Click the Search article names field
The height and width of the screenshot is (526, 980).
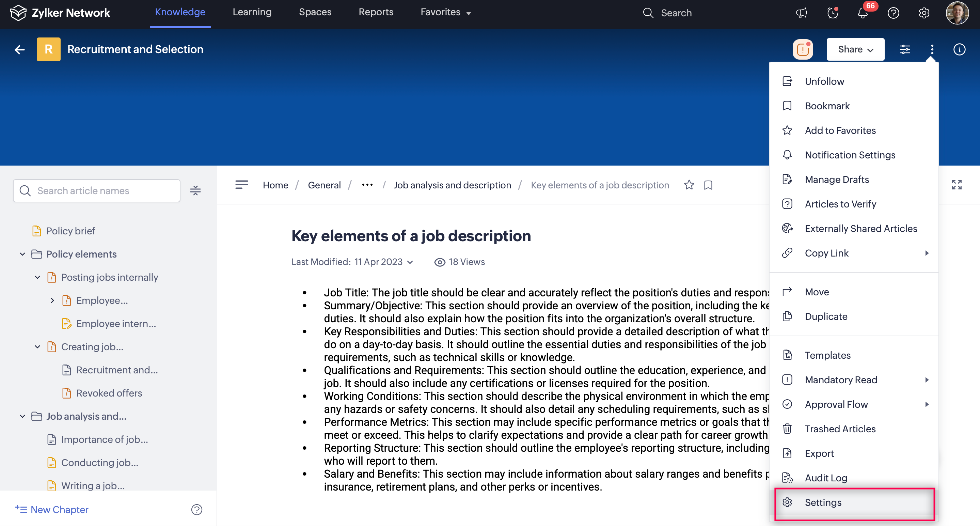[103, 191]
